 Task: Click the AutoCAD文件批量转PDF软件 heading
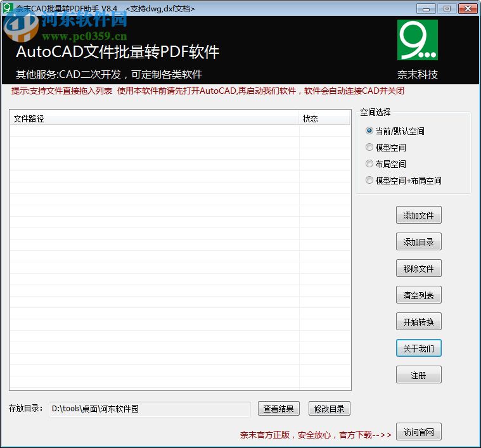coord(117,51)
